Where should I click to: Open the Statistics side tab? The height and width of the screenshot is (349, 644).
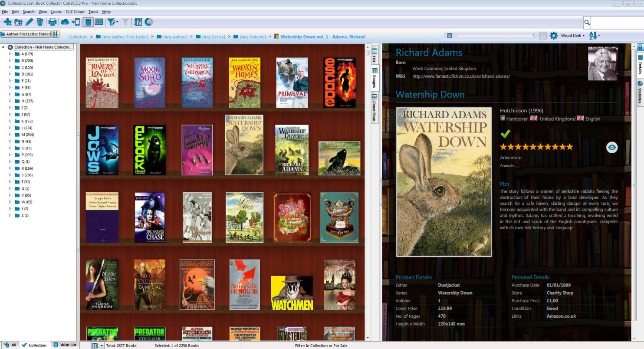[x=640, y=92]
